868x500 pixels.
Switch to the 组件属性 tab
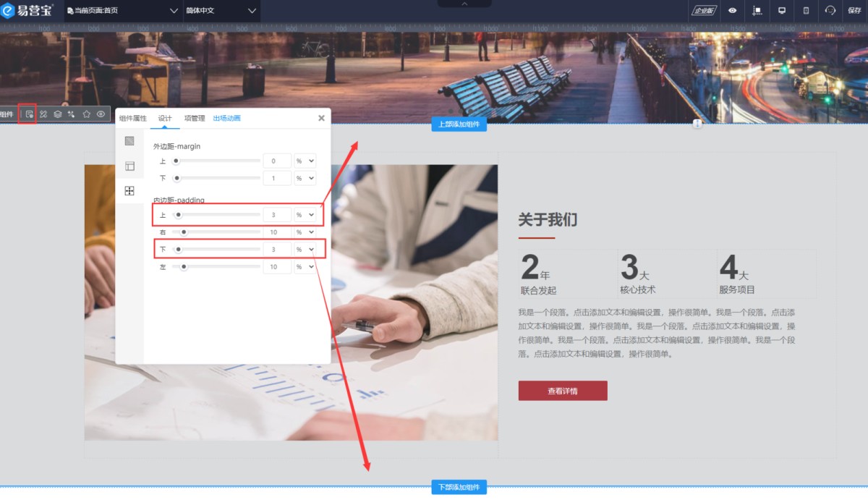coord(133,118)
